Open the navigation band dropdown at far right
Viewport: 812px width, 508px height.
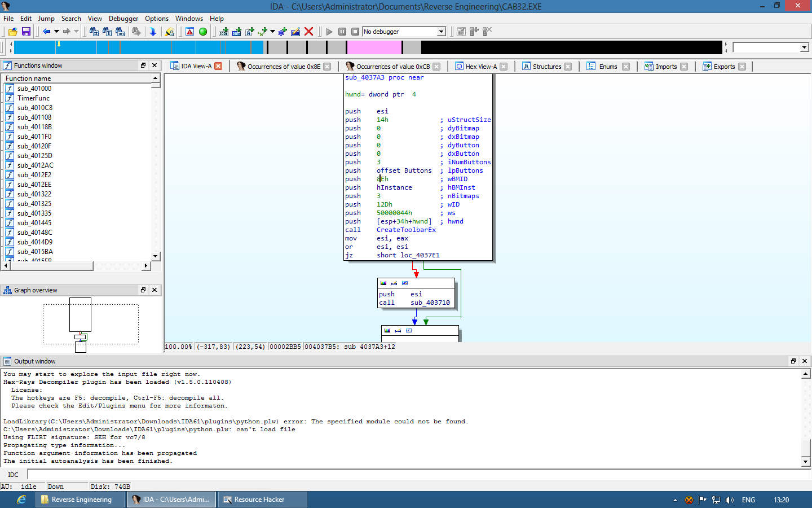tap(805, 47)
